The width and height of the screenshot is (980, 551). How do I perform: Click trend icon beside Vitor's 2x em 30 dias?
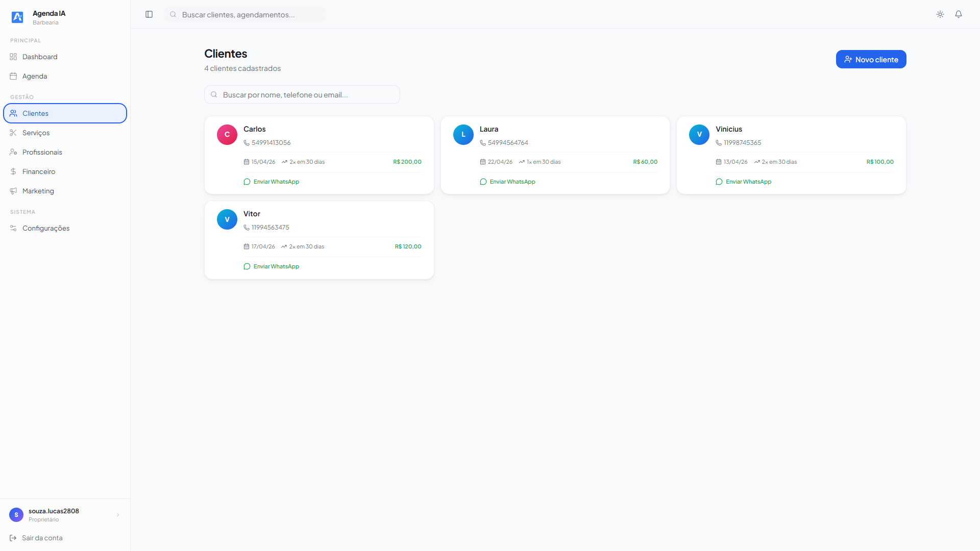(284, 246)
